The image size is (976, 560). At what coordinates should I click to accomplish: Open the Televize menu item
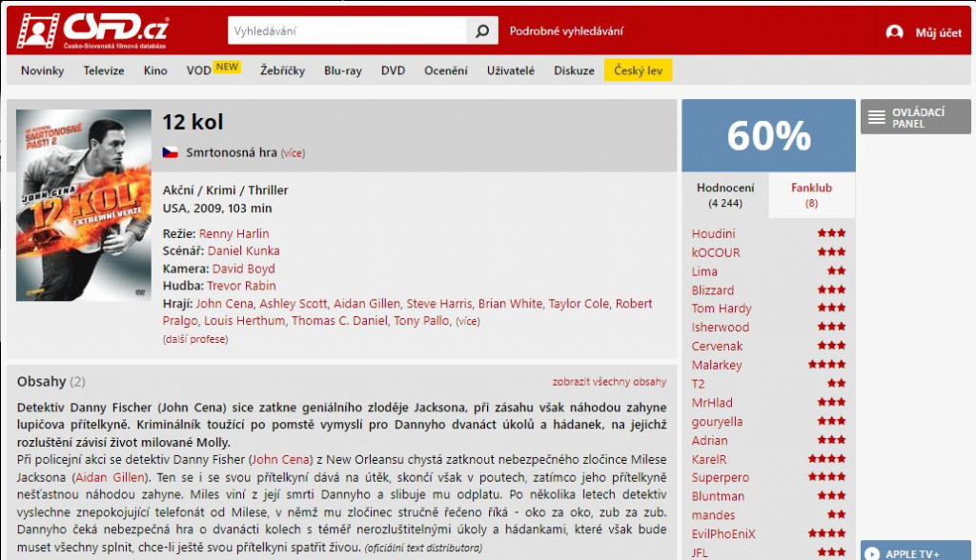point(103,70)
